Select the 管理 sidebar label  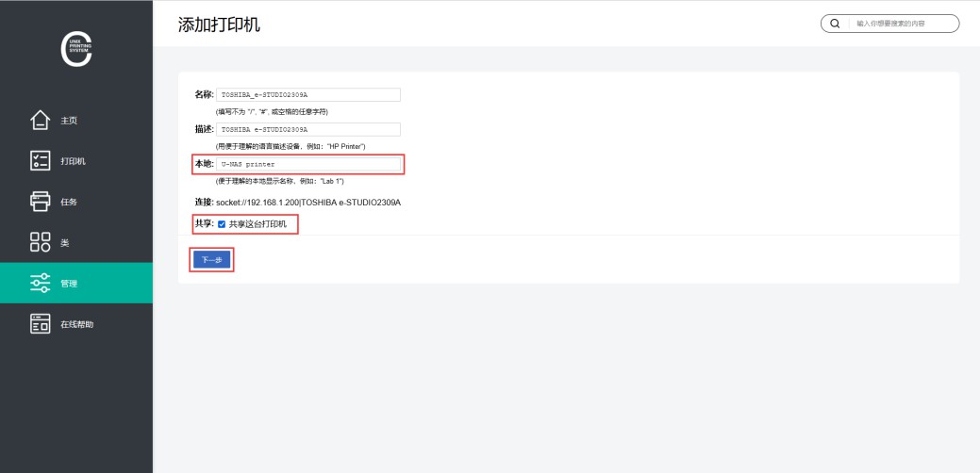(x=69, y=284)
